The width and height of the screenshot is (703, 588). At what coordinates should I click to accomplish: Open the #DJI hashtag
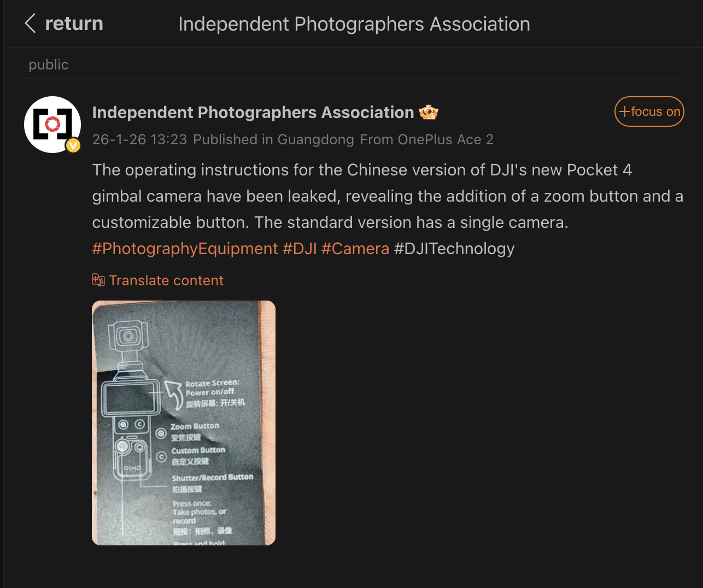point(300,249)
